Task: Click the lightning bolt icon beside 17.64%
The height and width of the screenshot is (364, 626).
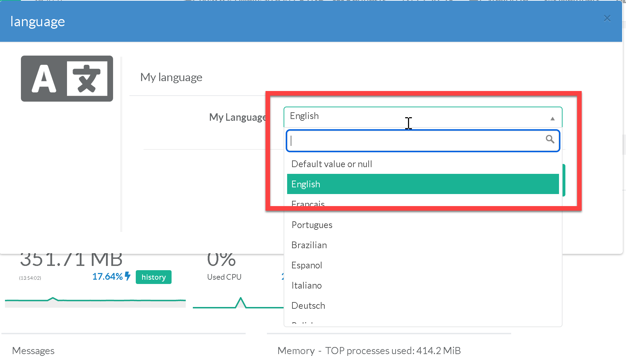Action: 128,276
